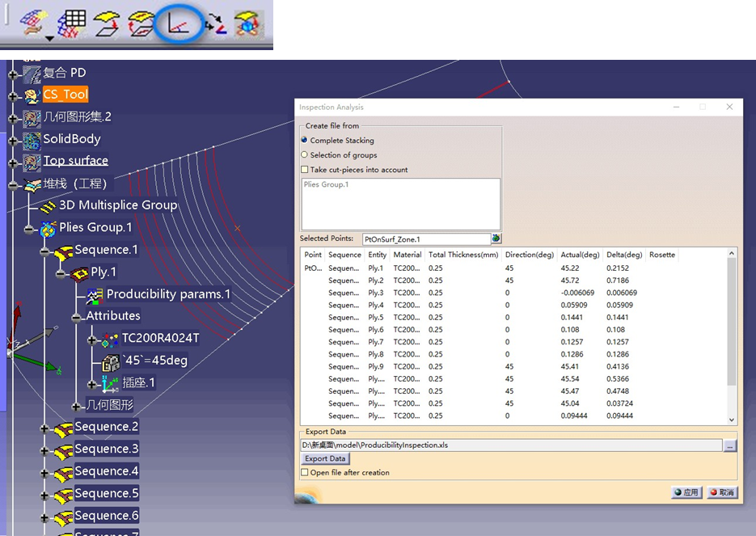Click the last colorful core sample toolbar icon

tap(249, 23)
